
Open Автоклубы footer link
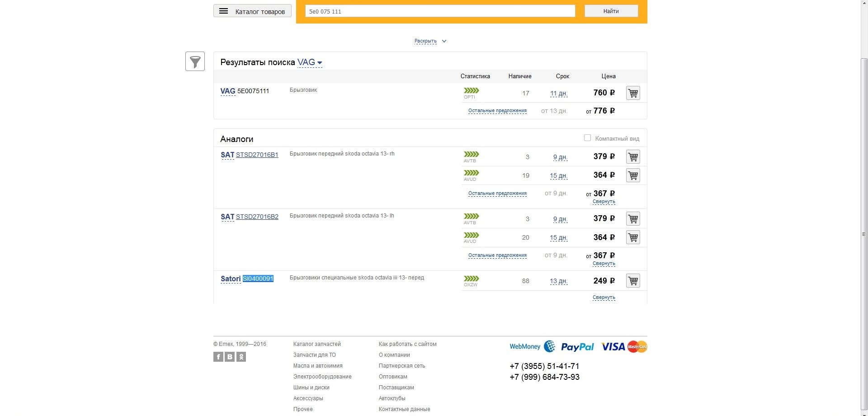(x=392, y=398)
